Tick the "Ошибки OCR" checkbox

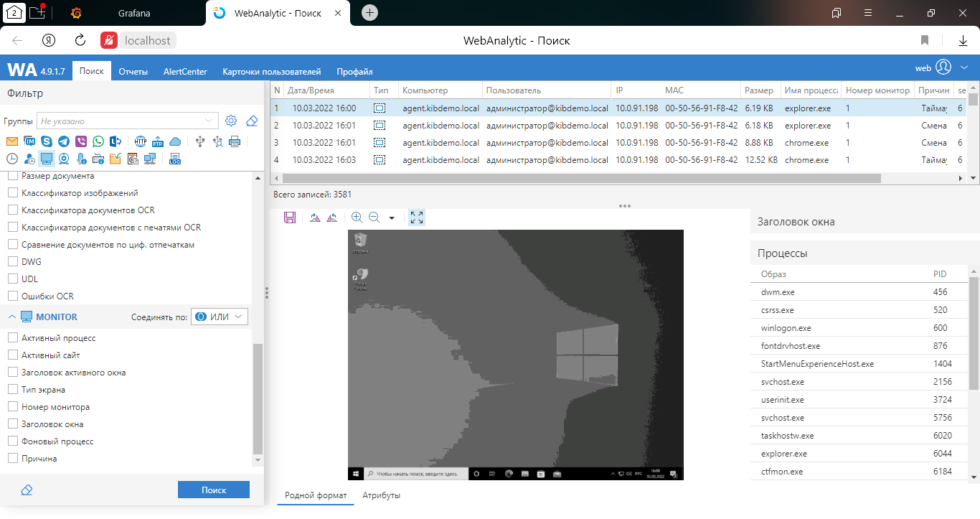point(12,296)
